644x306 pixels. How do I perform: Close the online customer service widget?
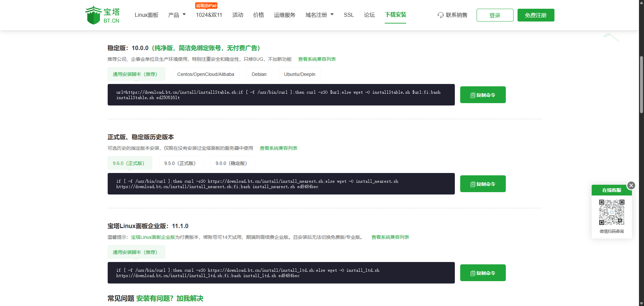click(x=631, y=185)
